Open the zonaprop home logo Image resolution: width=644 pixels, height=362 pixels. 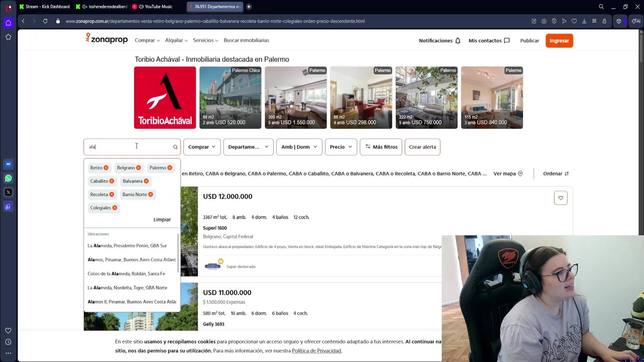pos(107,39)
